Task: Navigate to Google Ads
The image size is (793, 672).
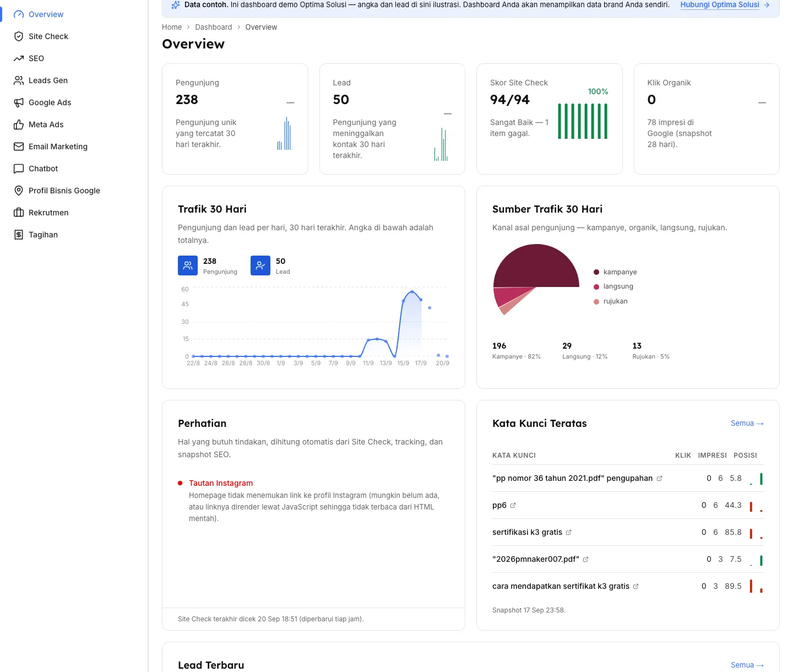Action: click(74, 102)
